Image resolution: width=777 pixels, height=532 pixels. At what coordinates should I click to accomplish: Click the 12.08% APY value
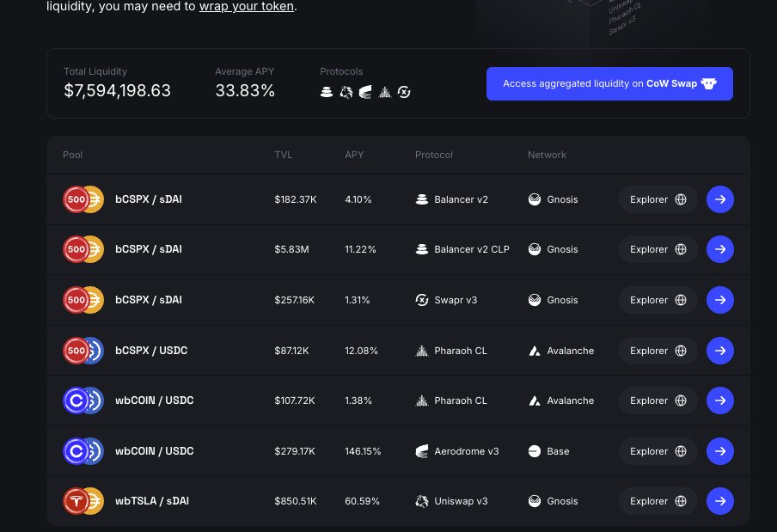[x=361, y=351]
